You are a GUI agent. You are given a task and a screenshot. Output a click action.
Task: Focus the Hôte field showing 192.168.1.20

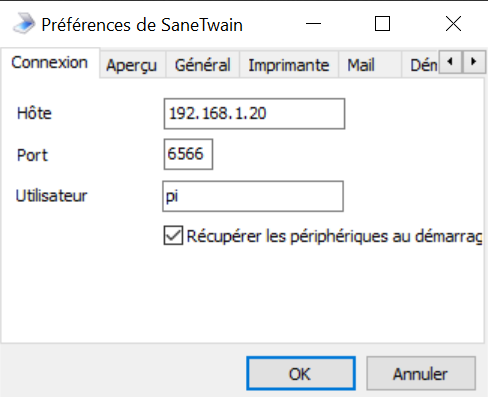[x=254, y=114]
